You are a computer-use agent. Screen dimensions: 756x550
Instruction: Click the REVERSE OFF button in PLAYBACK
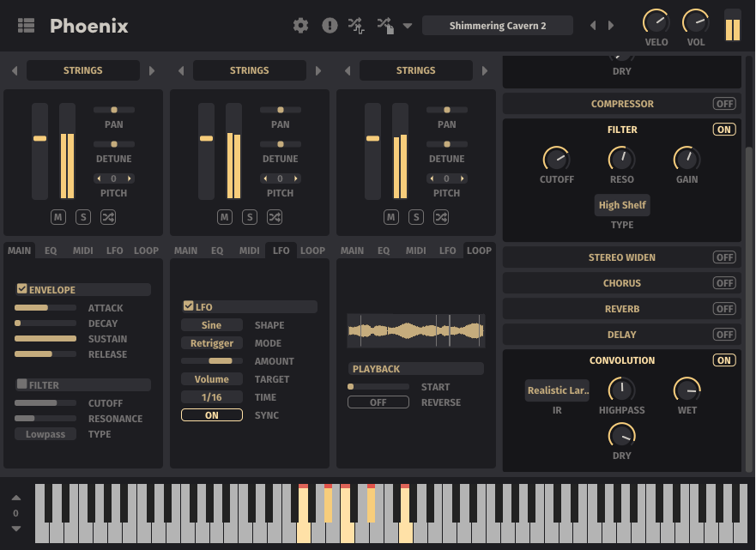pyautogui.click(x=378, y=402)
